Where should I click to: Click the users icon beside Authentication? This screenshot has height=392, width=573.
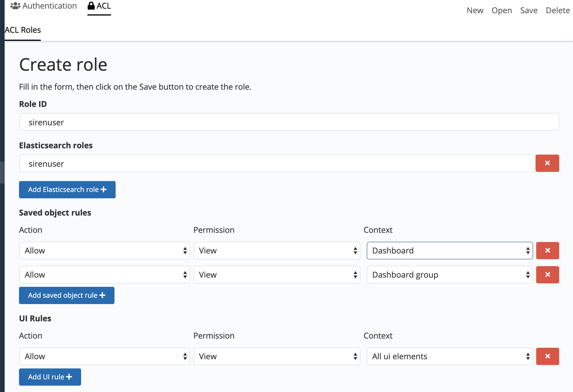(15, 6)
